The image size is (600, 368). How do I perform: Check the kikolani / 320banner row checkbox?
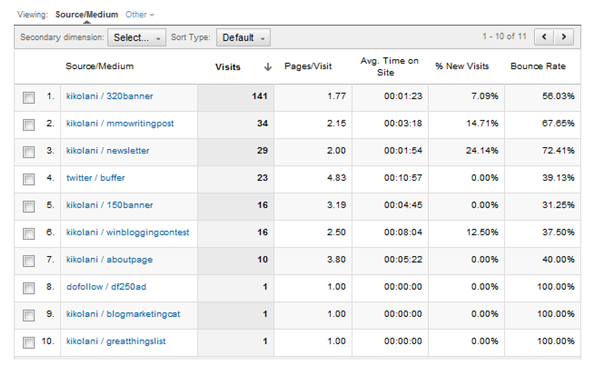[29, 98]
